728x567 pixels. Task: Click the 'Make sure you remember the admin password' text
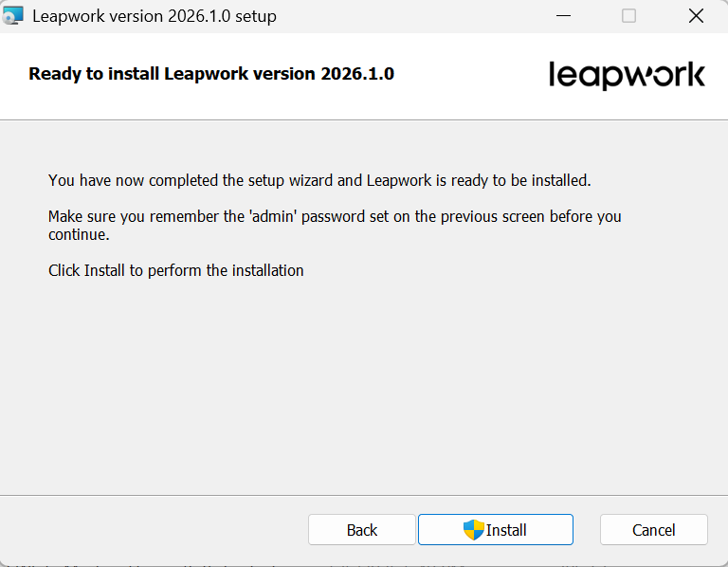point(335,226)
